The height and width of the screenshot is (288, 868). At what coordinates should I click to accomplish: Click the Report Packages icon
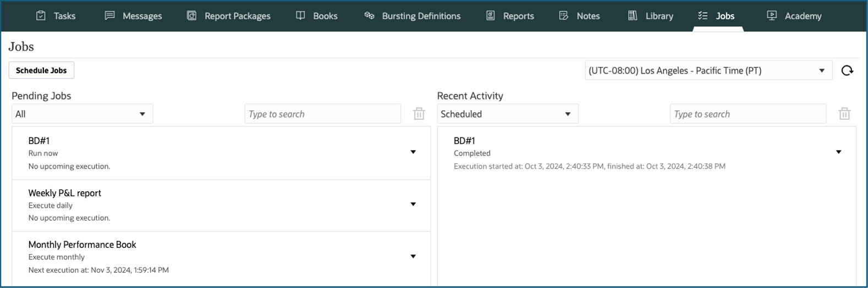point(191,15)
